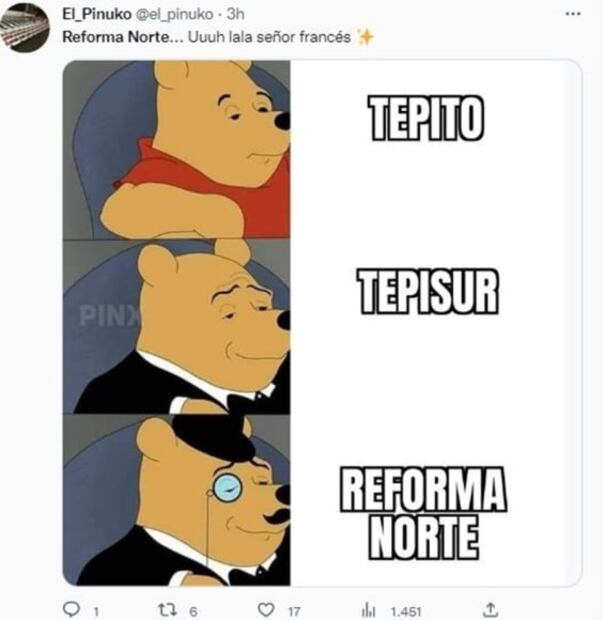Click the Pooh in red shirt panel

tap(177, 149)
